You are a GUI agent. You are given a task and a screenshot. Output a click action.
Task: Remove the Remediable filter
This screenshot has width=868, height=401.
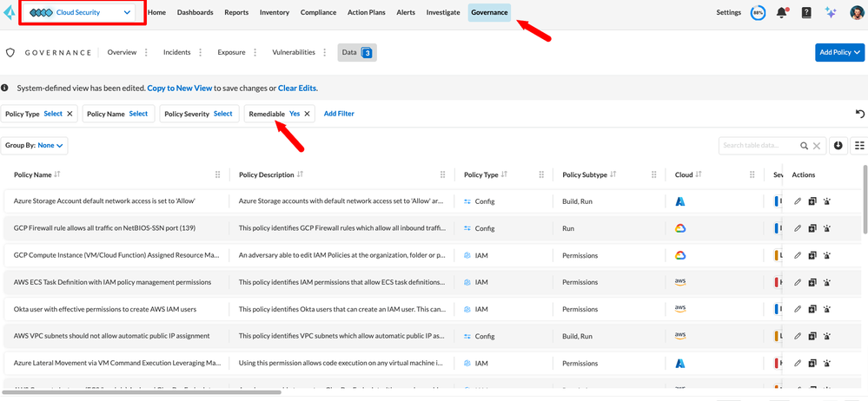pos(307,114)
